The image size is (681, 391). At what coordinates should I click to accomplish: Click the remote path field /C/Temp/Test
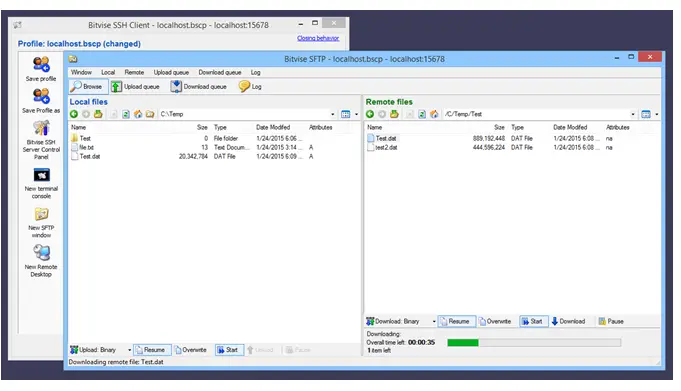536,114
